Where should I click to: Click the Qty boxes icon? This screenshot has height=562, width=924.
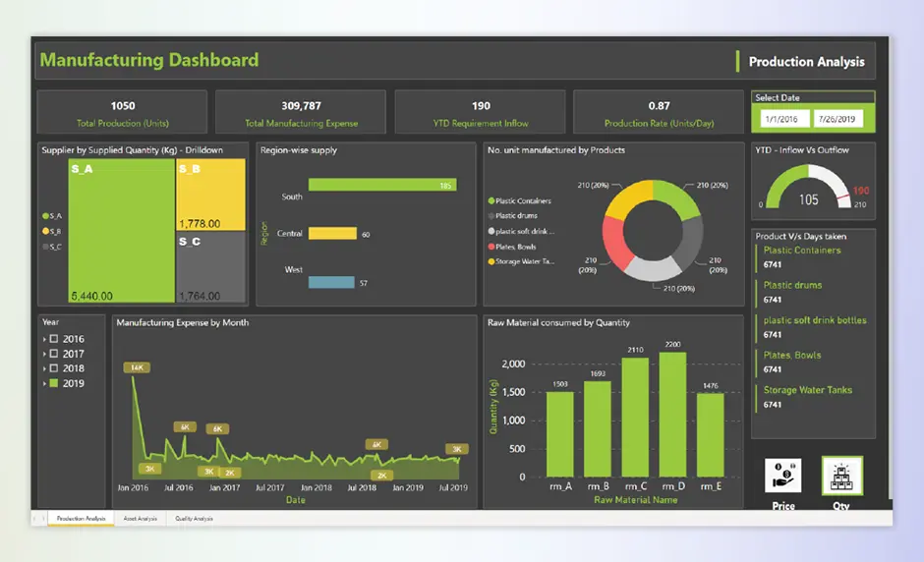tap(842, 476)
